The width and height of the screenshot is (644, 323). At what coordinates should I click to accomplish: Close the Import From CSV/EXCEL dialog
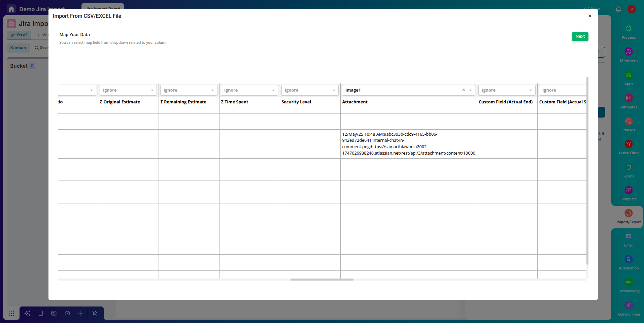pos(589,16)
